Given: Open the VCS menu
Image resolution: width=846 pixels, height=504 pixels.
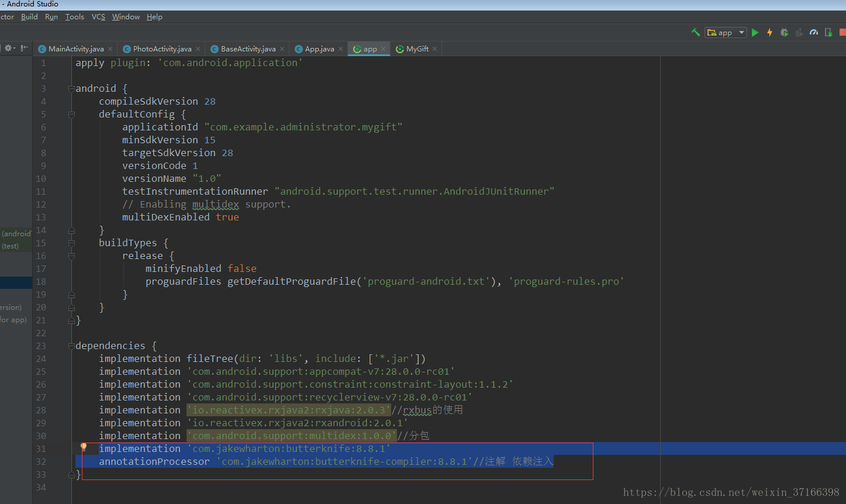Looking at the screenshot, I should point(98,17).
